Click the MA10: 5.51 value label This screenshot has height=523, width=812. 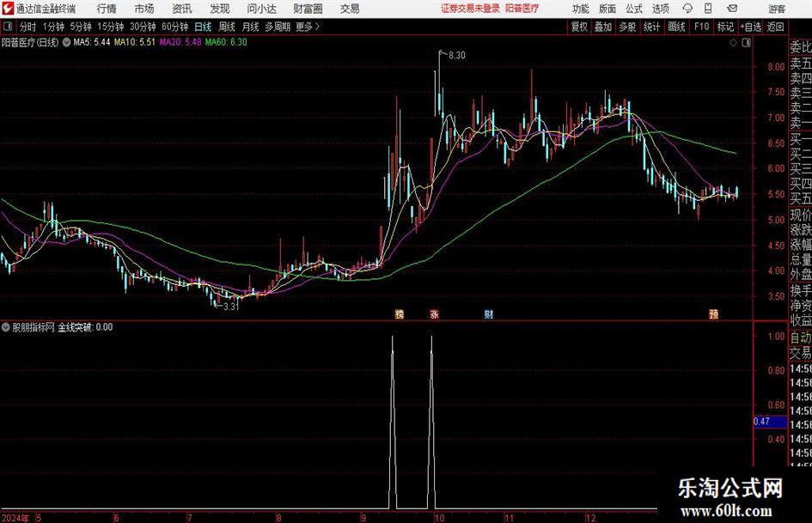point(135,42)
